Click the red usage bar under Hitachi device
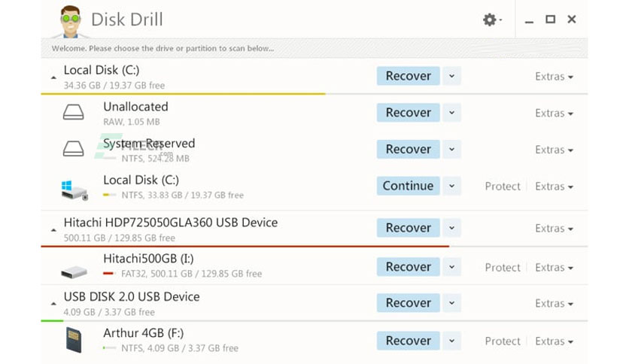Image resolution: width=629 pixels, height=364 pixels. (x=245, y=246)
